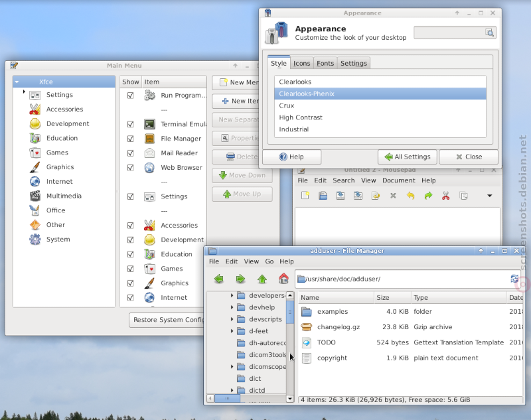The height and width of the screenshot is (420, 531).
Task: Switch to Fonts tab in Appearance
Action: 325,63
